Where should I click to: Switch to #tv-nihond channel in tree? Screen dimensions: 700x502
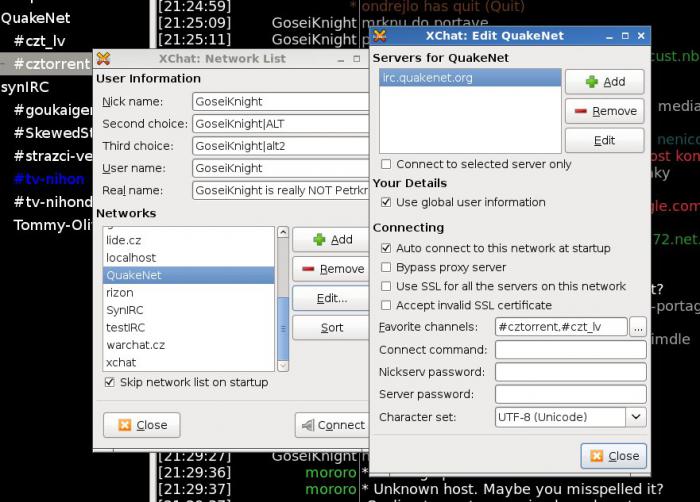[53, 202]
